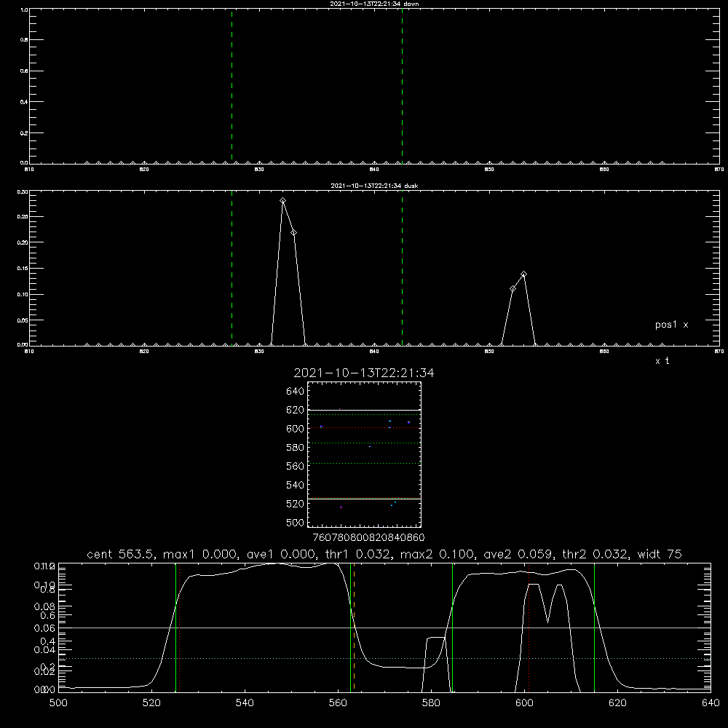Viewport: 728px width, 728px height.
Task: Click the orange dashed vertical line in bottom plot
Action: (354, 627)
